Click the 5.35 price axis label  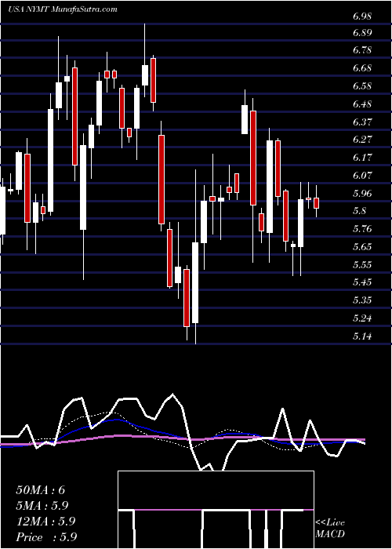pos(362,300)
